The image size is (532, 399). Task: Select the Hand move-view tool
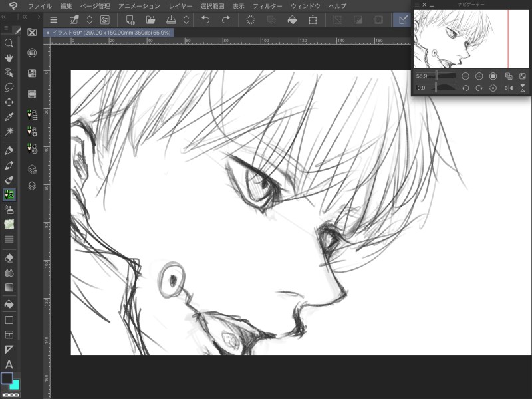point(9,58)
